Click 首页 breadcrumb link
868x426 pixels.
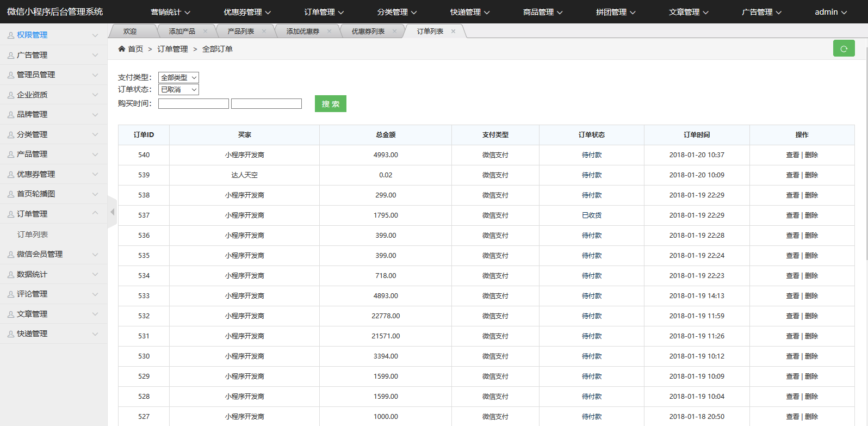135,49
